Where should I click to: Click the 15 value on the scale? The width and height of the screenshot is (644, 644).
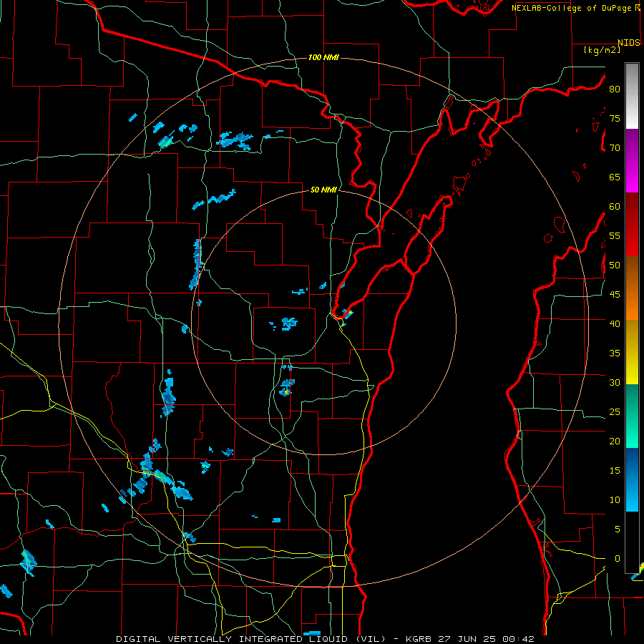[615, 471]
